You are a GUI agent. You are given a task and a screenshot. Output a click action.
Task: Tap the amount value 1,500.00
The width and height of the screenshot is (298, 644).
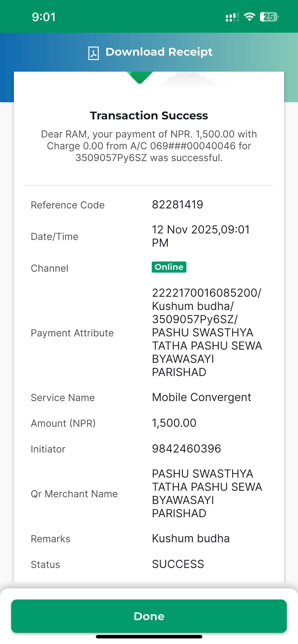pyautogui.click(x=174, y=423)
